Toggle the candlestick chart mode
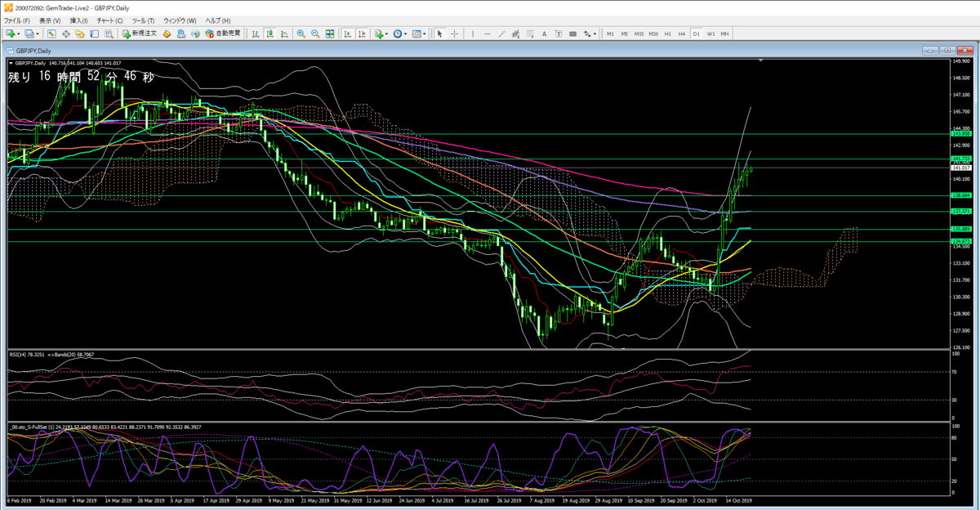The image size is (980, 510). (269, 34)
